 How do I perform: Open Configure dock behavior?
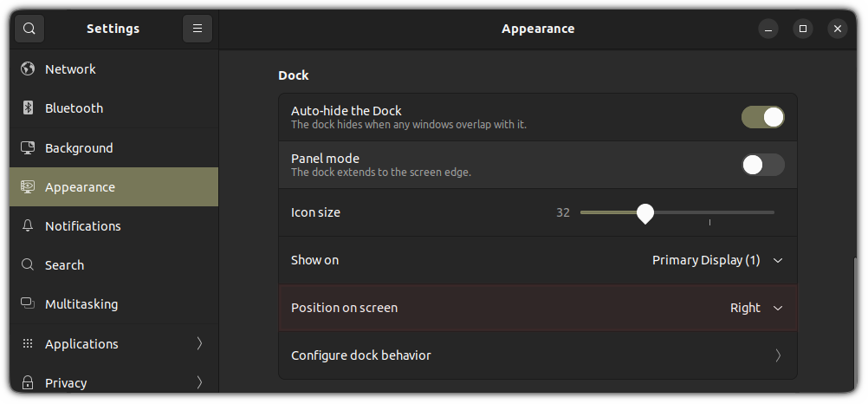point(537,355)
